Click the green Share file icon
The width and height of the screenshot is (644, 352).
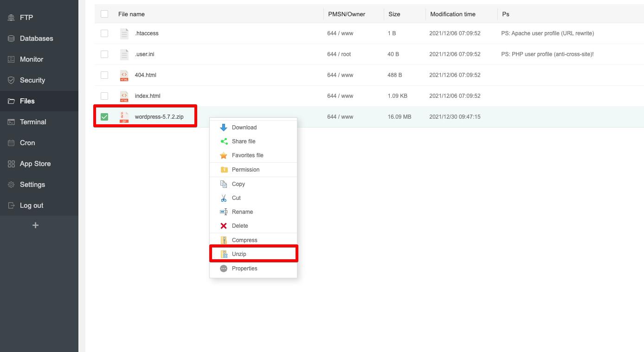(224, 141)
